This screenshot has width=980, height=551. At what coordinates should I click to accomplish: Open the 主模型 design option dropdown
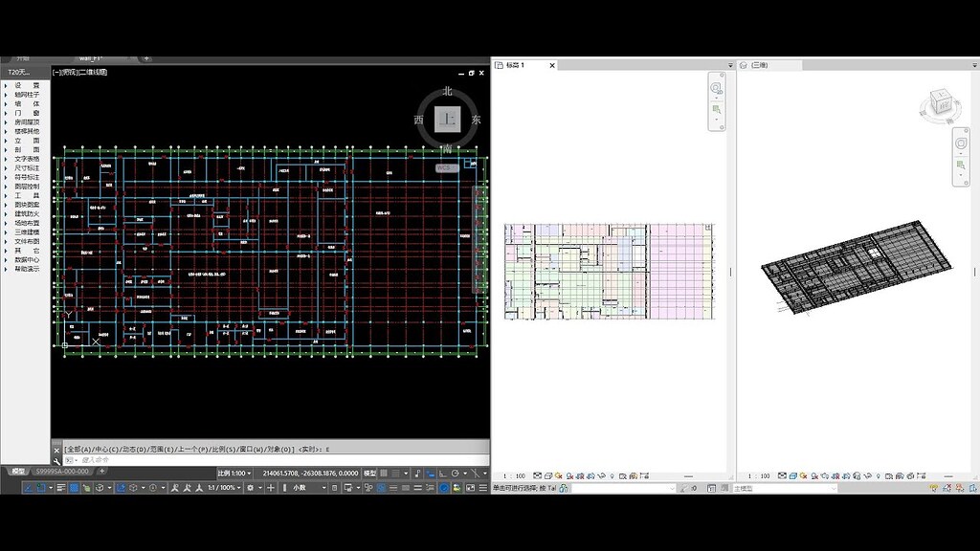pos(785,489)
